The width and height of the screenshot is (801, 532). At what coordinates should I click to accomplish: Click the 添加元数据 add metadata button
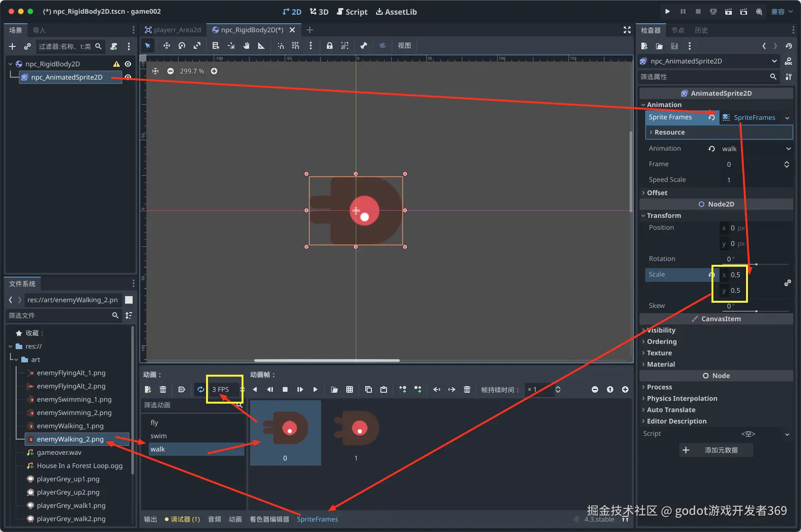click(x=716, y=450)
